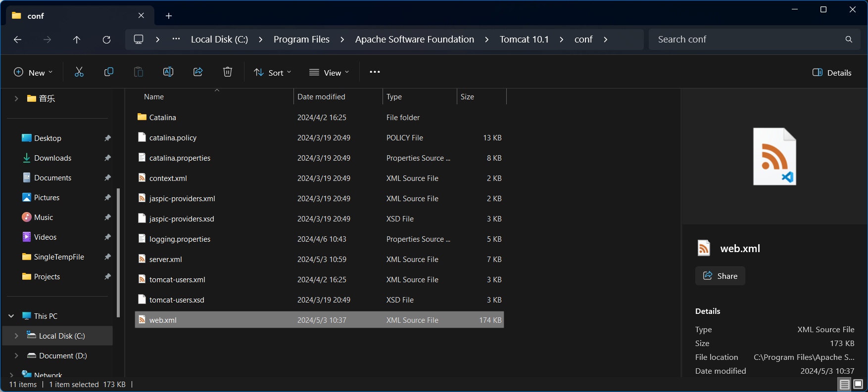Sort by Type column header

coord(420,97)
